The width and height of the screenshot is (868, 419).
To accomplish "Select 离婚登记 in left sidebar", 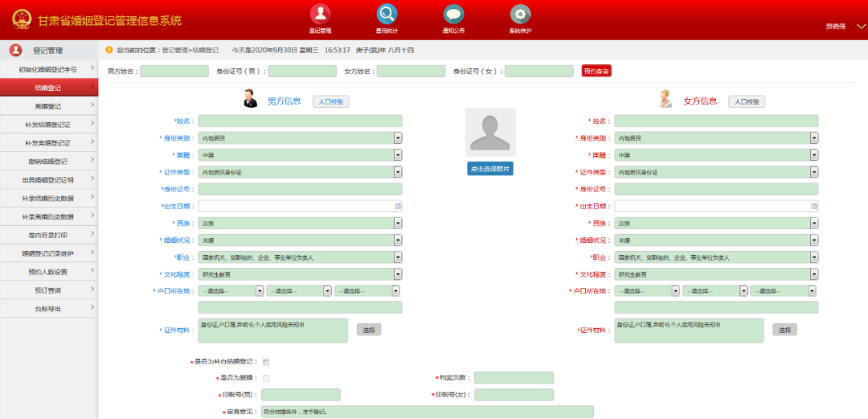I will [49, 106].
